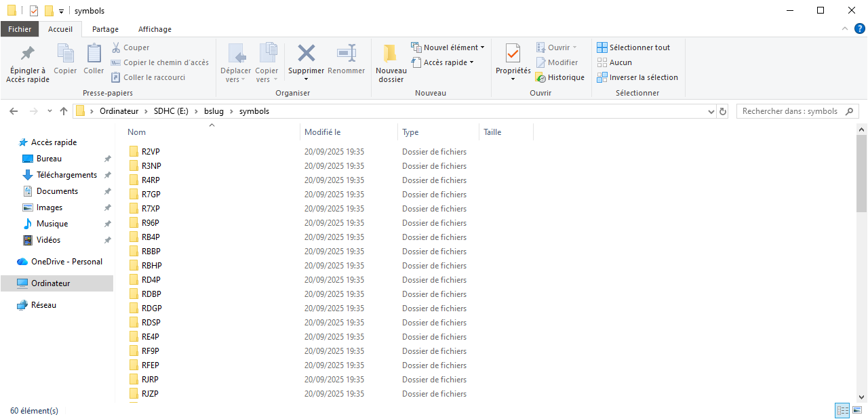Open Propriétés of selection
Screen dimensions: 868x419
point(513,64)
